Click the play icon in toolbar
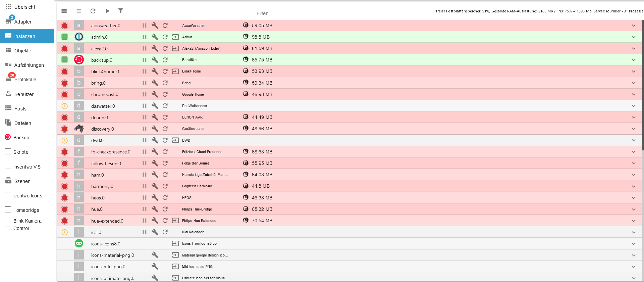 (x=107, y=11)
